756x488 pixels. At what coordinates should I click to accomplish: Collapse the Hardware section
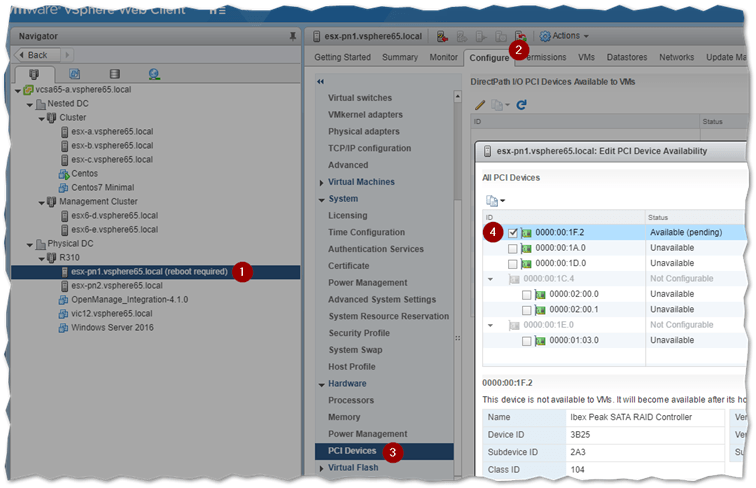pos(322,384)
